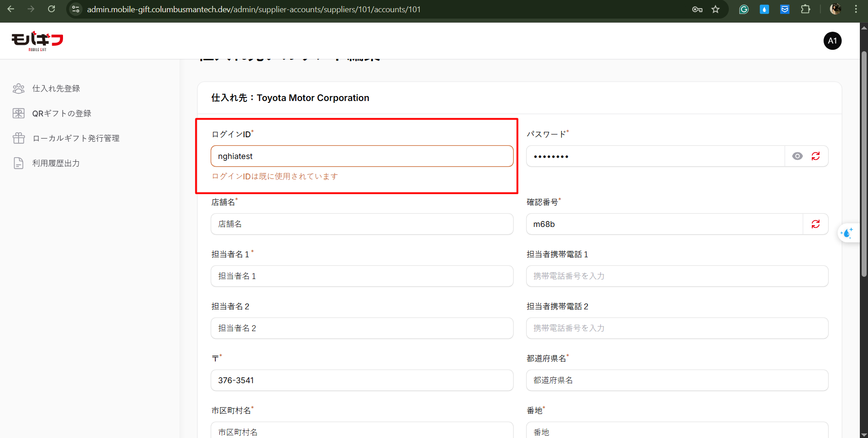868x438 pixels.
Task: Reload the page in browser
Action: pos(52,9)
